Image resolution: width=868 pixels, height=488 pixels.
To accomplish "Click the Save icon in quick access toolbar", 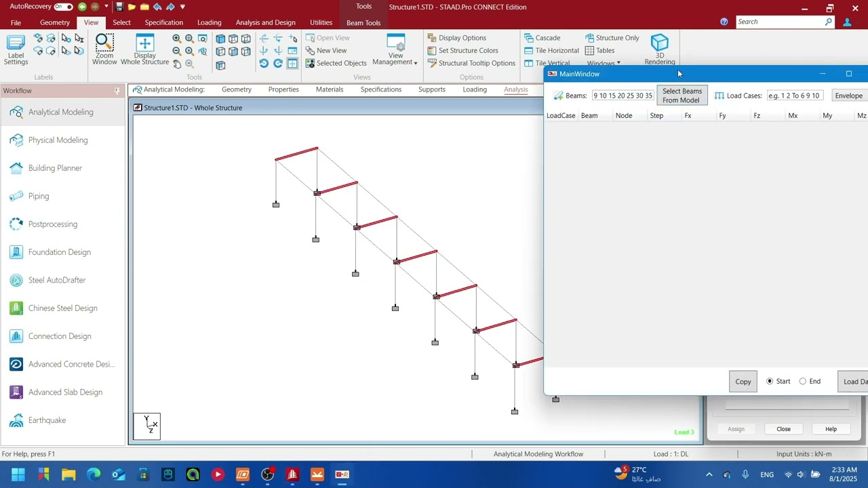I will click(119, 7).
